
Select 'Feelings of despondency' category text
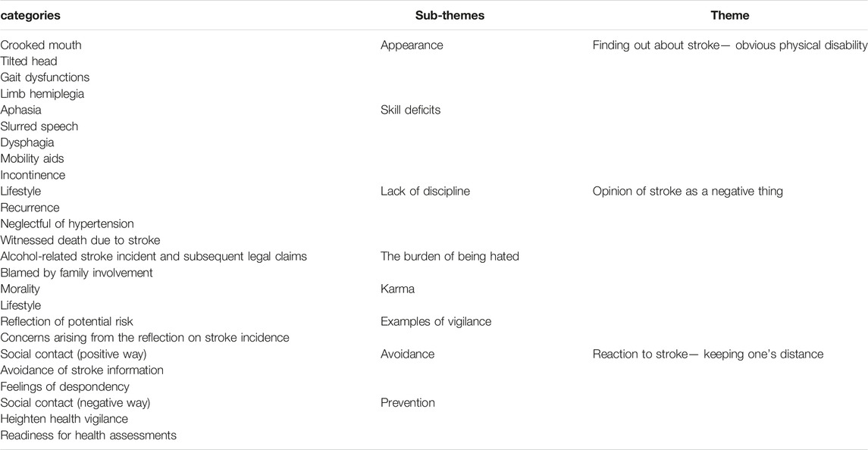tap(64, 386)
